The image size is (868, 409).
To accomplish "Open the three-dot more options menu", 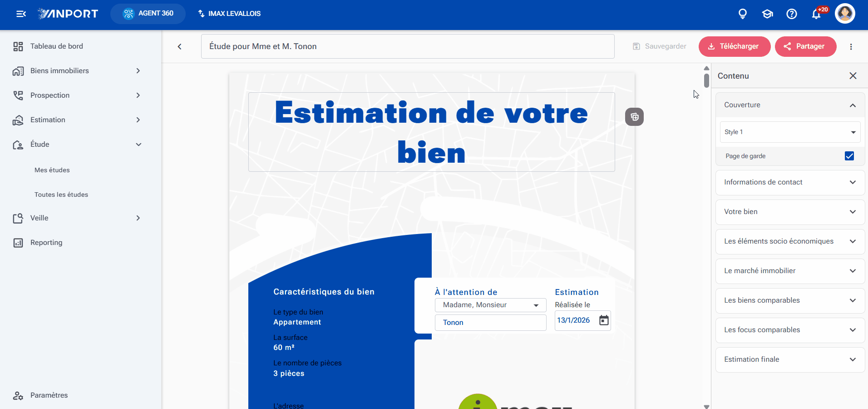I will [851, 46].
